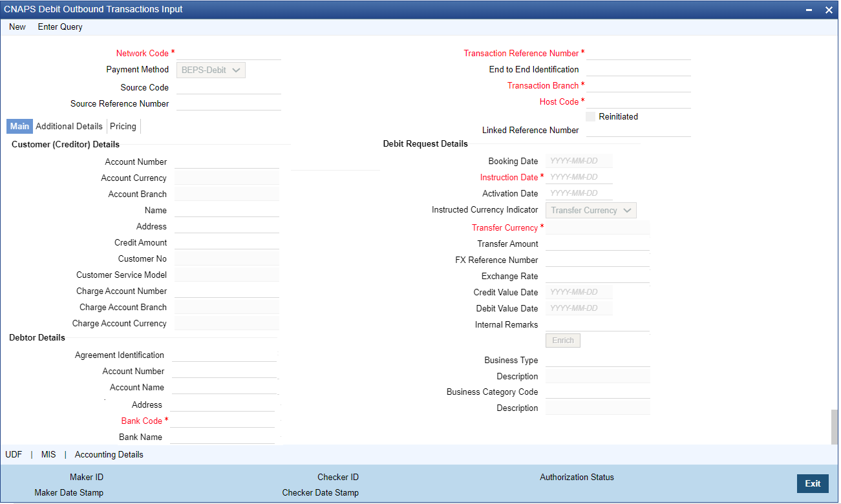Focus the debtor Account Name field
This screenshot has width=841, height=504.
pos(224,387)
